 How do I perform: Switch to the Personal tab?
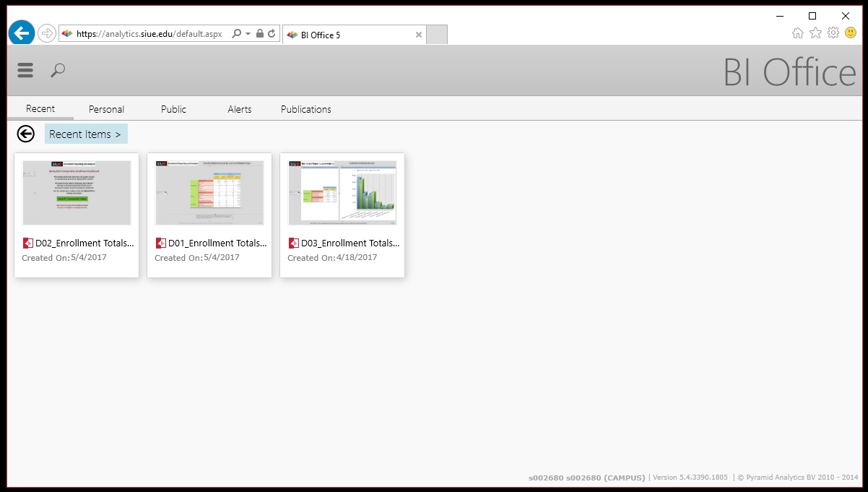click(x=106, y=109)
